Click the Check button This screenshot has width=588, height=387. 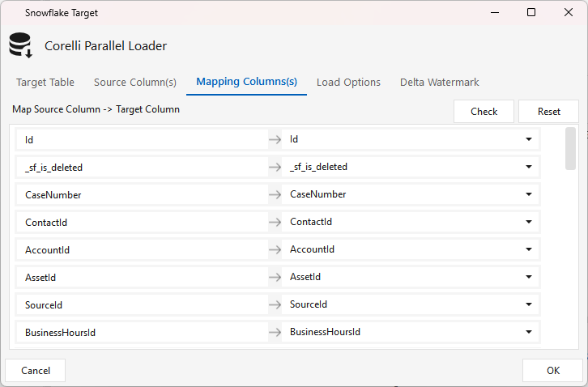click(x=484, y=112)
